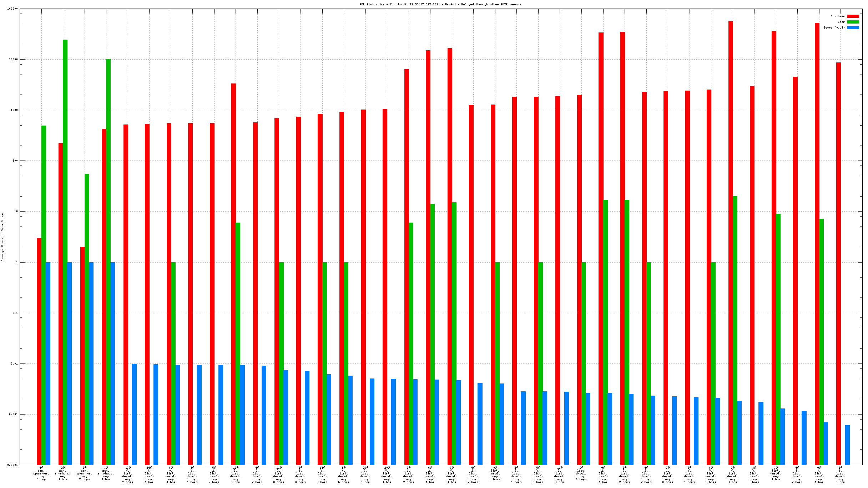This screenshot has width=868, height=488.
Task: Click the 0@ list.dnswl.org 5 hops label
Action: 495,473
